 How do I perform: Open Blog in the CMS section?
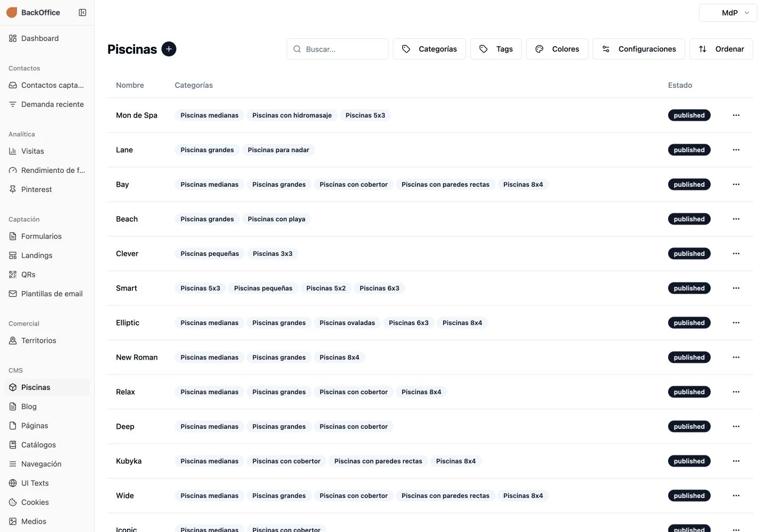point(47,406)
